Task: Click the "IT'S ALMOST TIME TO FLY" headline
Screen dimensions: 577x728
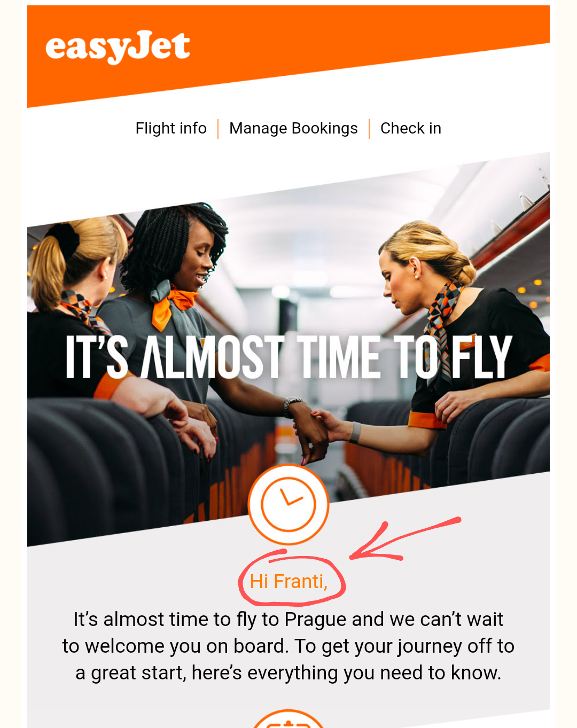Action: (x=288, y=357)
